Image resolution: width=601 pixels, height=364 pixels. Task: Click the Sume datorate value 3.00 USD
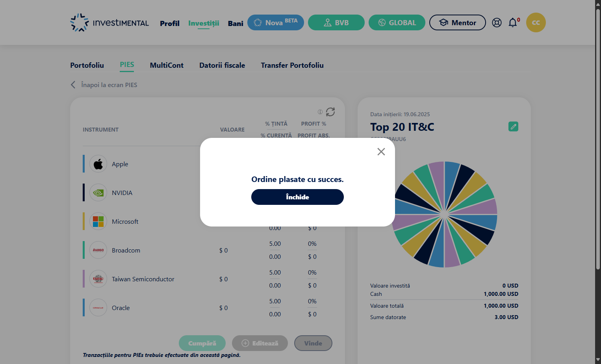pos(506,317)
